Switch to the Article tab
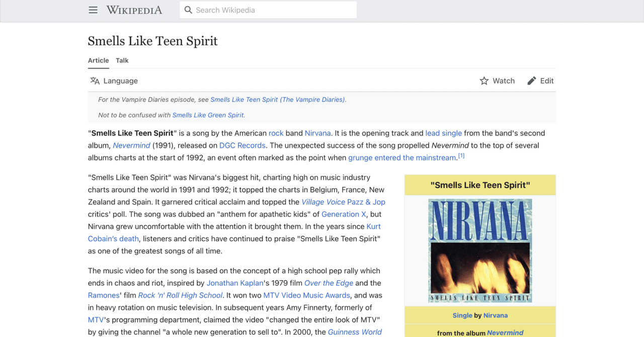This screenshot has width=644, height=337. click(99, 60)
